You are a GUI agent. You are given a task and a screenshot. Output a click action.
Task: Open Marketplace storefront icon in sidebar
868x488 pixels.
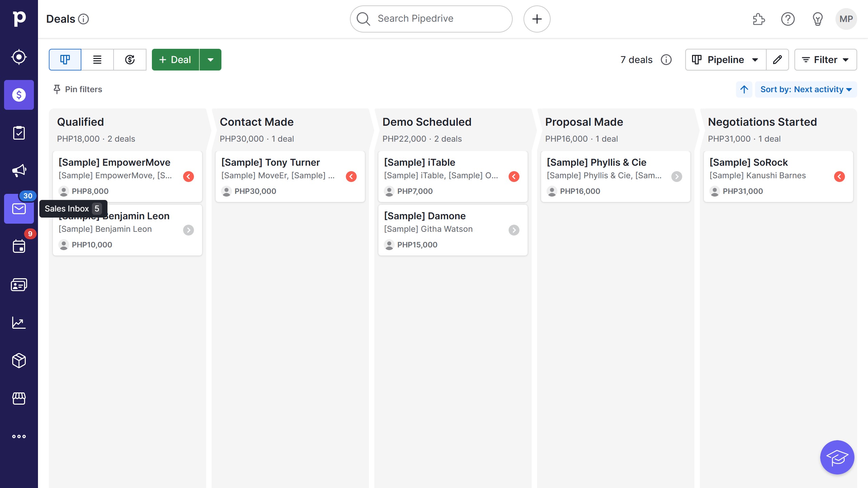pos(19,399)
